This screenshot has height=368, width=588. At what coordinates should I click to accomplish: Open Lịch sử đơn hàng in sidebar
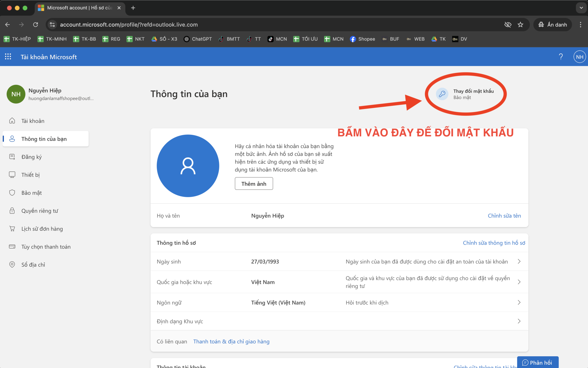[x=46, y=229]
